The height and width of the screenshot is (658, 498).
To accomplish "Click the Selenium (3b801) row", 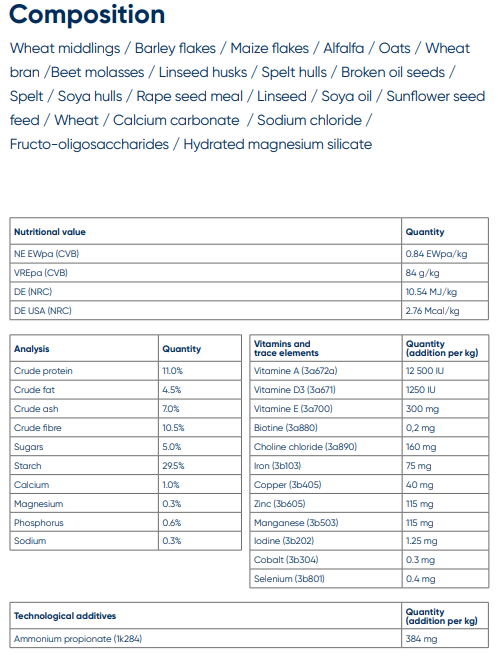I will tap(369, 579).
